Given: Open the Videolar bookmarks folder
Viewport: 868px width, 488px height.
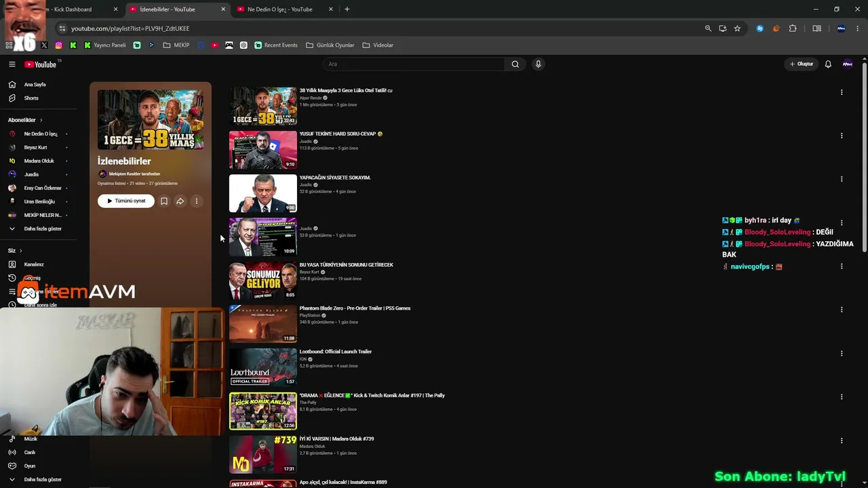Looking at the screenshot, I should 378,45.
